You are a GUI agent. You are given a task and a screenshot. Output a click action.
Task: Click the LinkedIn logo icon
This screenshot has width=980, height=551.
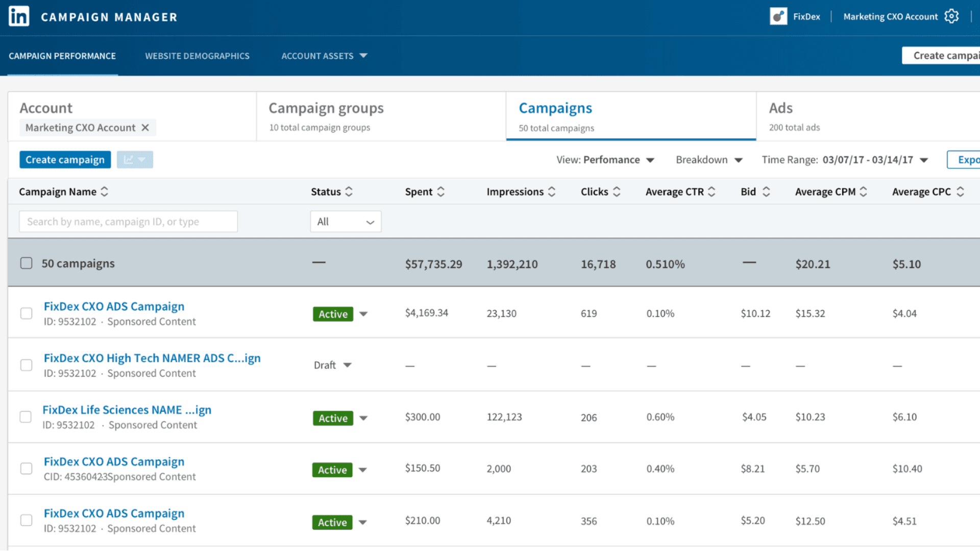point(19,17)
